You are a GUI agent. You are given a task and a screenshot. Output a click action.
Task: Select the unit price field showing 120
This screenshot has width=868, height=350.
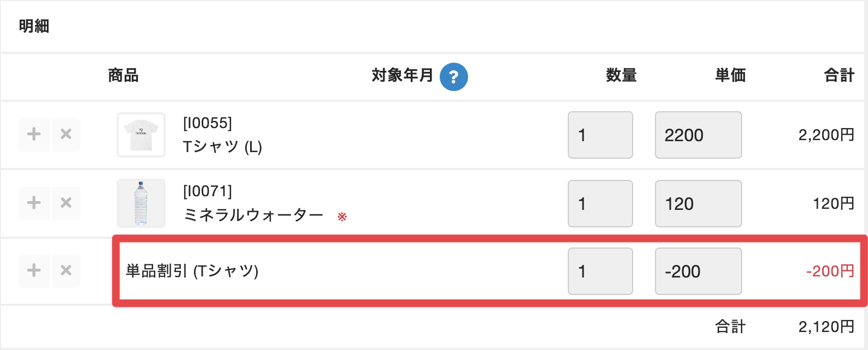click(698, 203)
